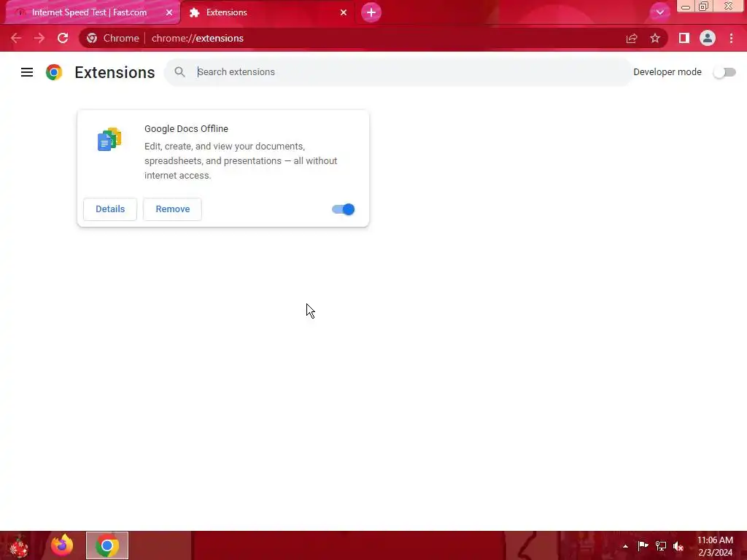Launch Firefox from the taskbar

[62, 545]
